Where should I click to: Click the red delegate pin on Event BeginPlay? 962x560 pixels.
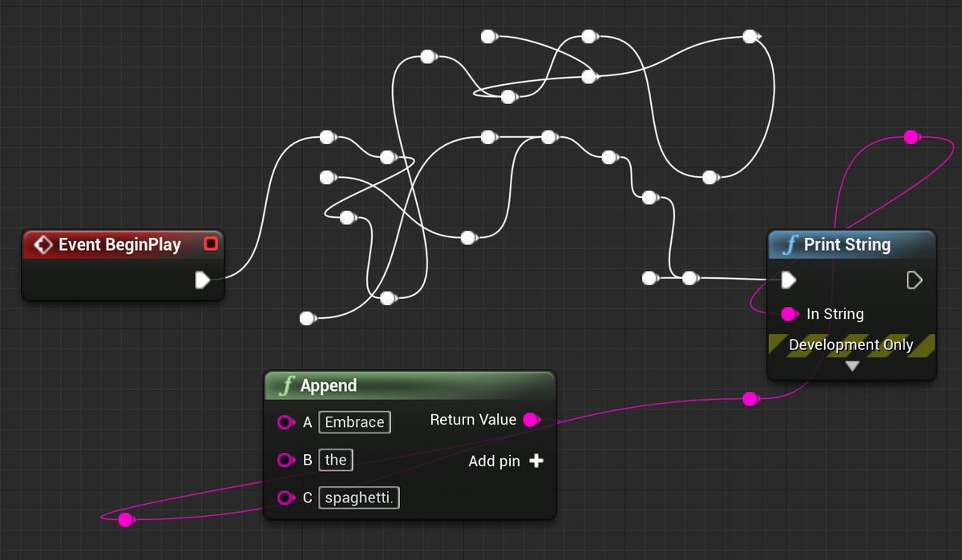pos(211,244)
